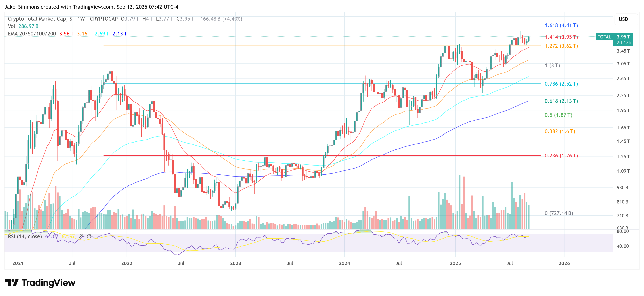Click the 0.236 (1.26 T) Fibonacci label

tap(561, 156)
